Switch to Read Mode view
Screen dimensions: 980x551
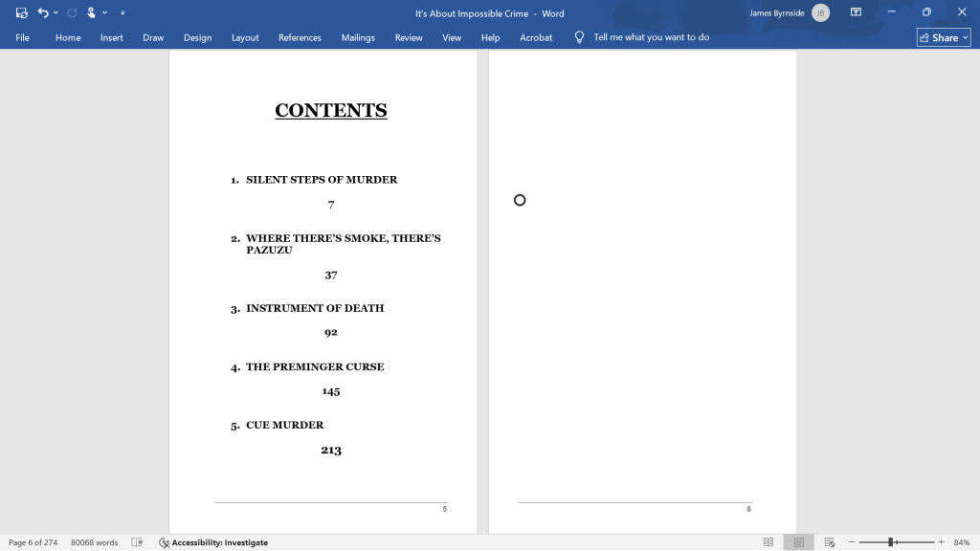click(x=768, y=542)
